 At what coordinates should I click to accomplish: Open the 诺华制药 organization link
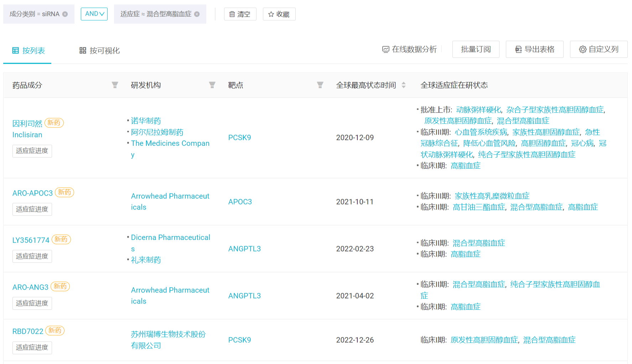[x=146, y=121]
